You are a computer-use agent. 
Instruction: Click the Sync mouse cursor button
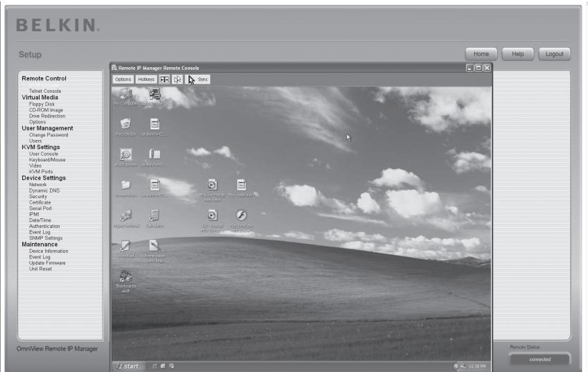[198, 80]
